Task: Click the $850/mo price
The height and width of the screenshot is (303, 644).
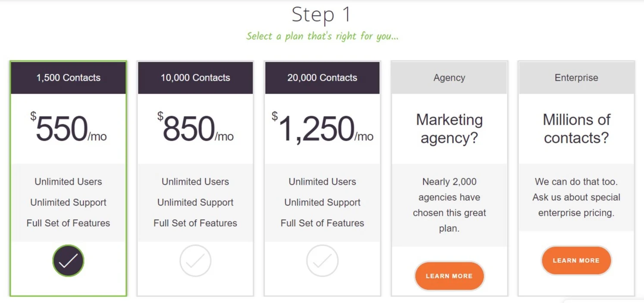Action: (195, 129)
